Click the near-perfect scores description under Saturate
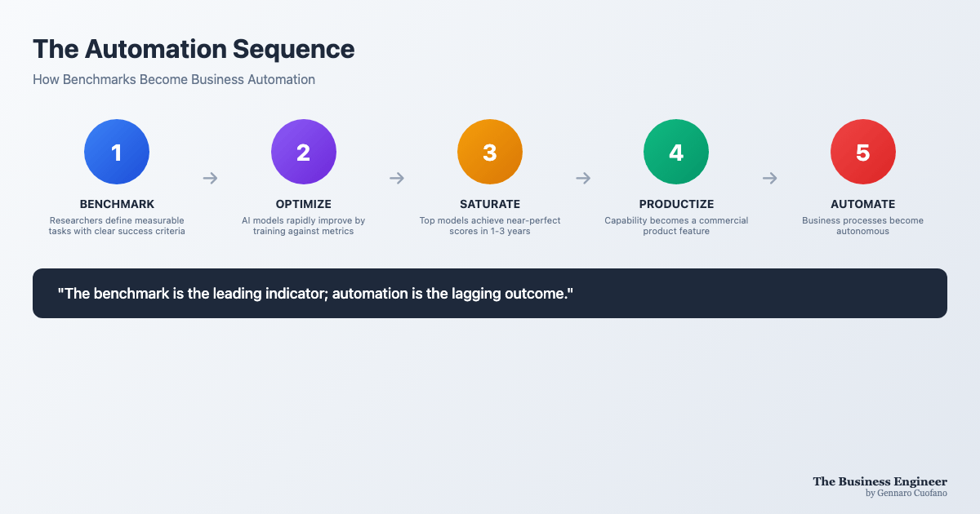Image resolution: width=980 pixels, height=514 pixels. pos(490,226)
